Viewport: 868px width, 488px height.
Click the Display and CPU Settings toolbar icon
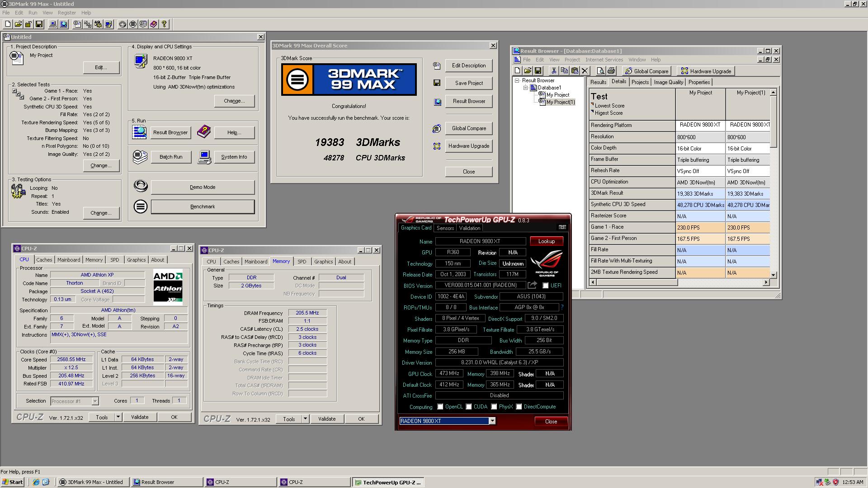[x=108, y=24]
